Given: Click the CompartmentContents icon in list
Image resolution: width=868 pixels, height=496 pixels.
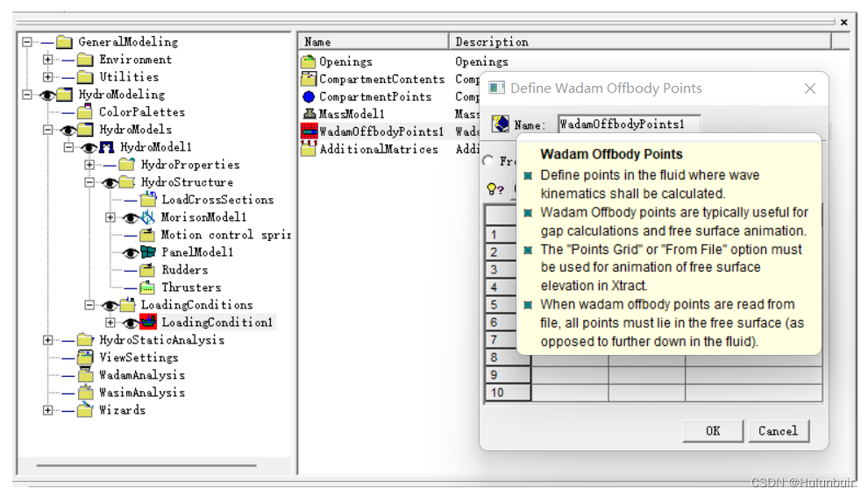Looking at the screenshot, I should (x=309, y=79).
